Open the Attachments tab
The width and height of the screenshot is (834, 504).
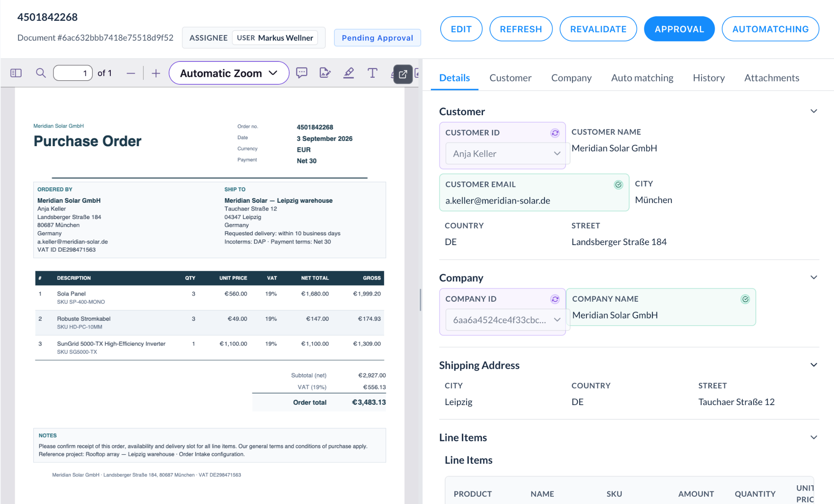click(x=772, y=78)
